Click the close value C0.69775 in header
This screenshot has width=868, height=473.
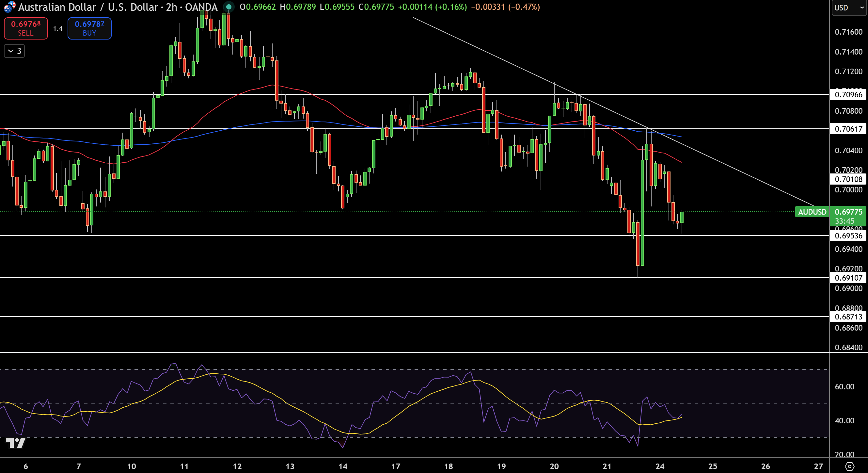pyautogui.click(x=376, y=7)
